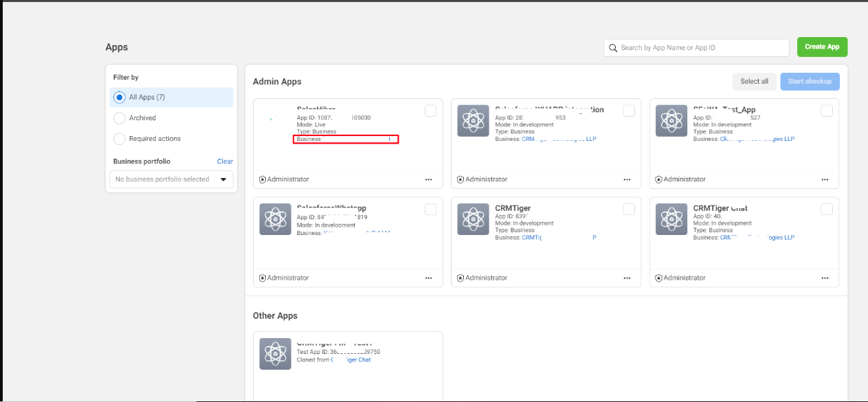Expand the Business portfolio dropdown
Viewport: 868px width, 402px height.
(171, 179)
